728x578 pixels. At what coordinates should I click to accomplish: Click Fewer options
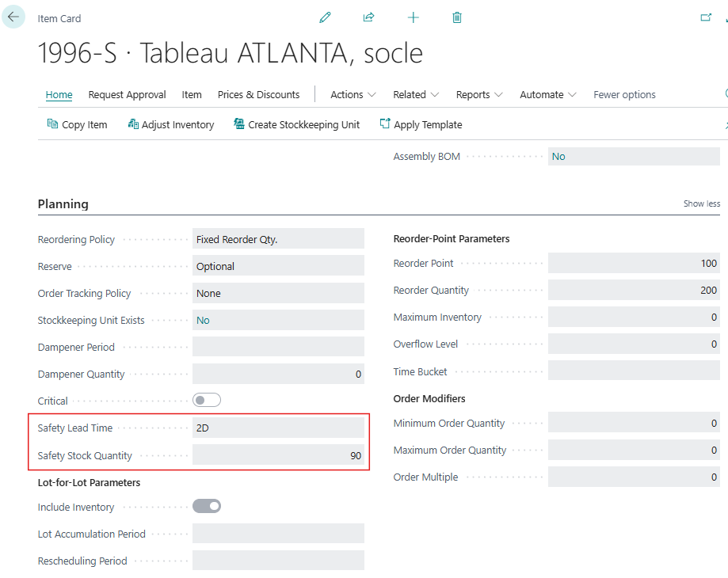[624, 95]
